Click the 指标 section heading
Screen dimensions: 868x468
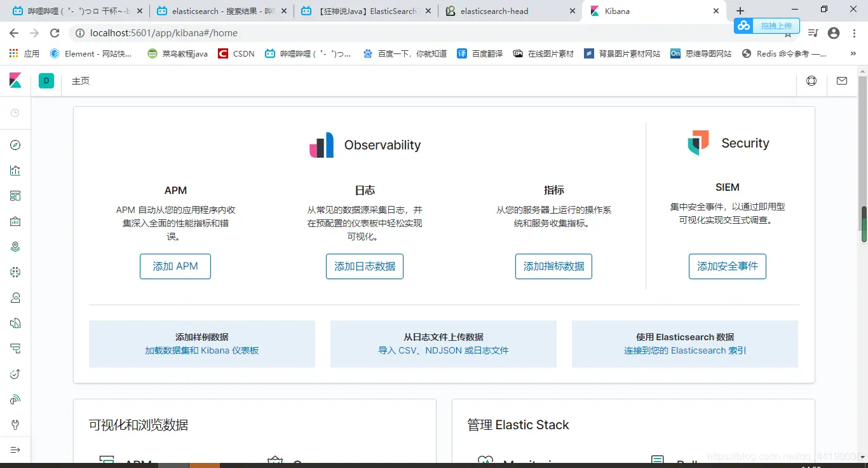pyautogui.click(x=553, y=190)
